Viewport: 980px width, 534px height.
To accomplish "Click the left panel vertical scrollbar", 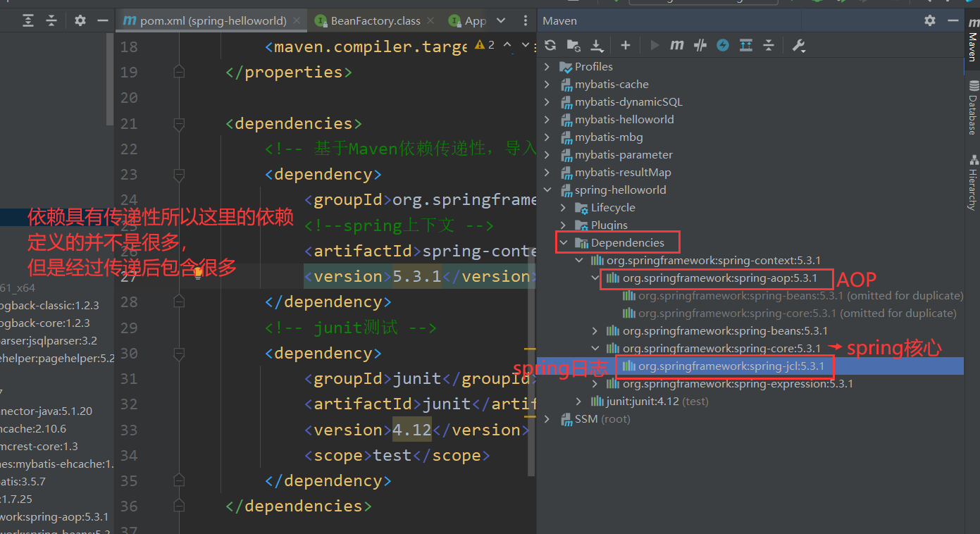I will tap(110, 79).
